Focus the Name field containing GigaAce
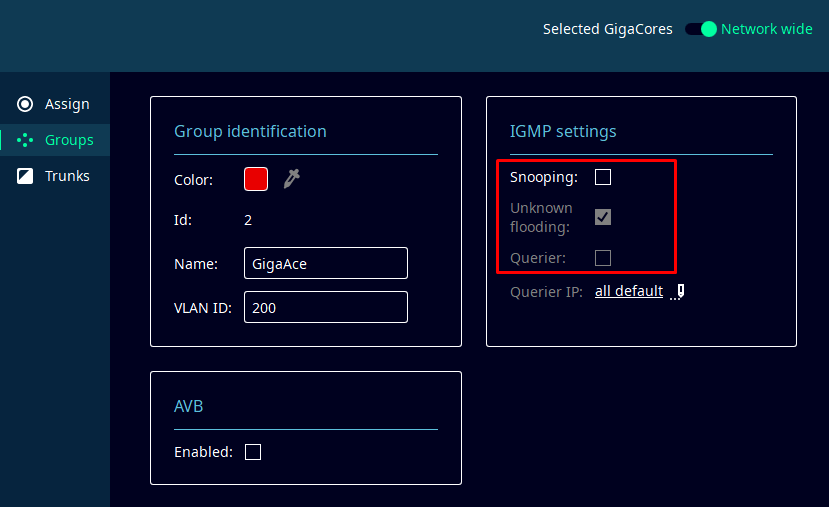The height and width of the screenshot is (507, 829). pyautogui.click(x=325, y=263)
